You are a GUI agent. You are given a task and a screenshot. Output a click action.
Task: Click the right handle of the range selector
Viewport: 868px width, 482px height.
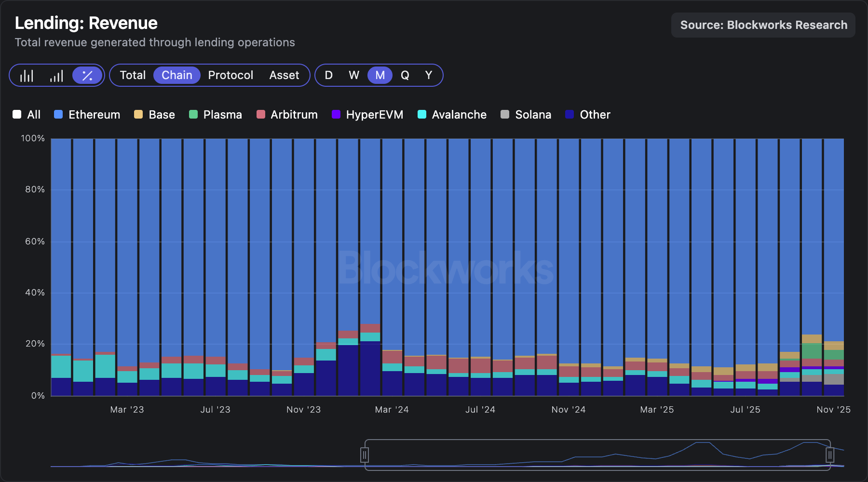(830, 455)
